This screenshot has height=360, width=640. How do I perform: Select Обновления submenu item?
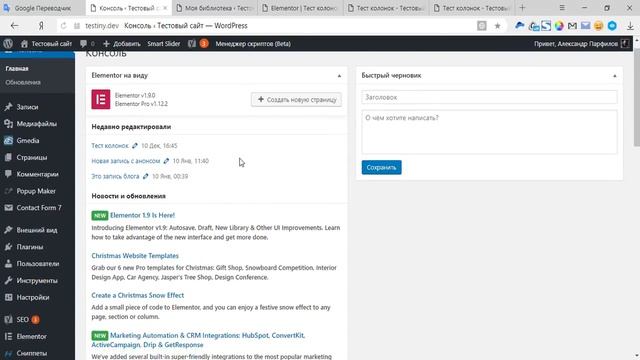(x=23, y=82)
